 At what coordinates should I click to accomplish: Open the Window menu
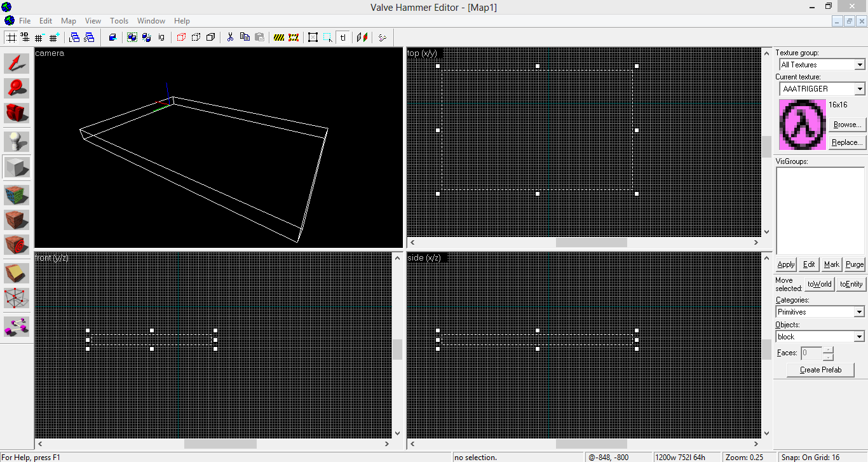point(151,21)
